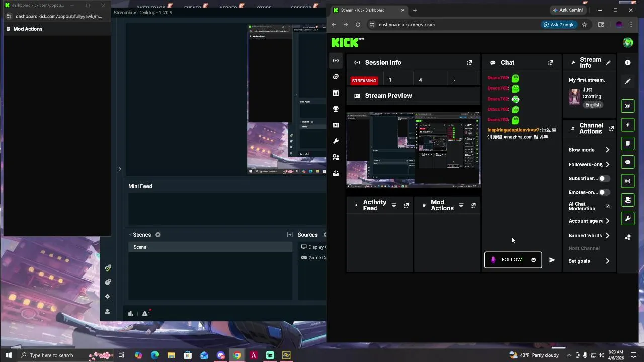Open the Kick profile avatar
Viewport: 644px width, 362px height.
click(628, 43)
